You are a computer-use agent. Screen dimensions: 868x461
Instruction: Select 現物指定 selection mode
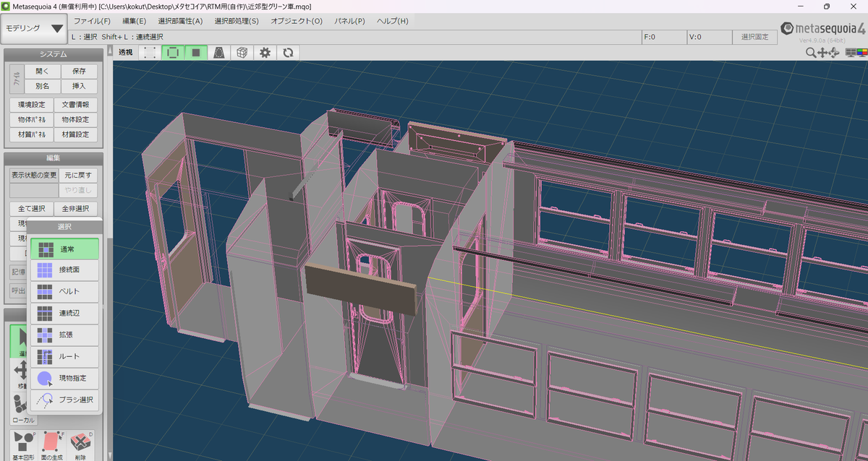64,378
